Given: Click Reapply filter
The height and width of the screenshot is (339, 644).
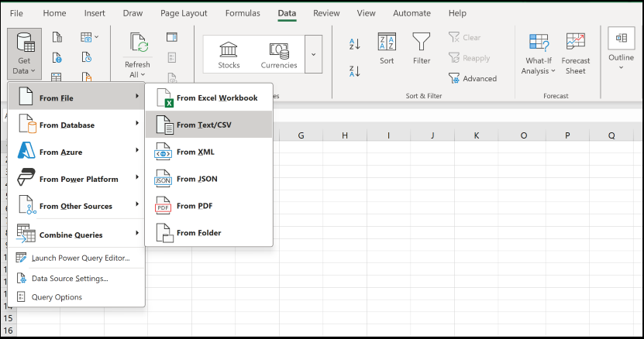Looking at the screenshot, I should point(470,58).
